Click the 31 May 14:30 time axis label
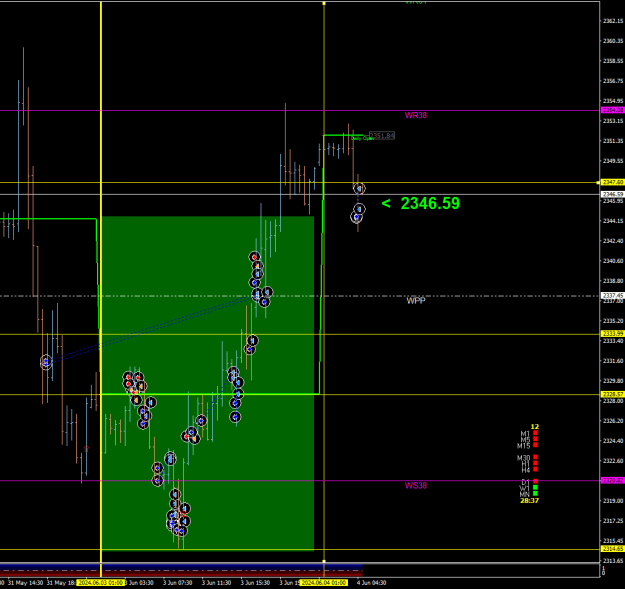Screen dimensions: 625x589 click(26, 583)
